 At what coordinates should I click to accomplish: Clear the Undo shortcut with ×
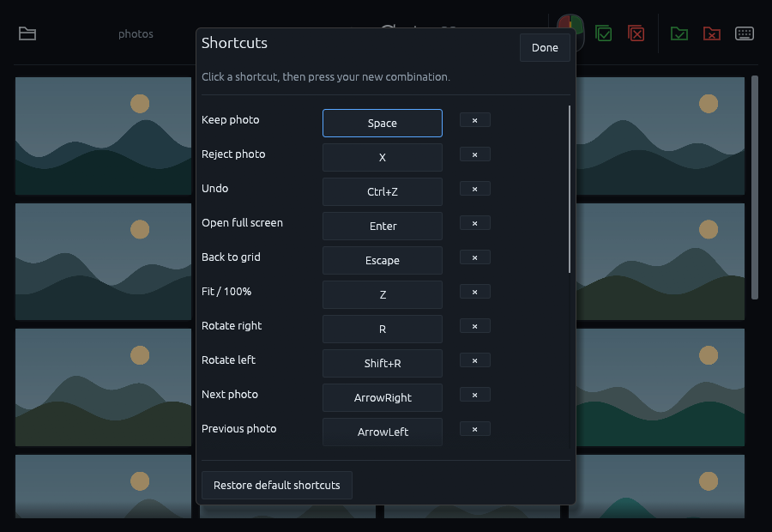click(474, 189)
